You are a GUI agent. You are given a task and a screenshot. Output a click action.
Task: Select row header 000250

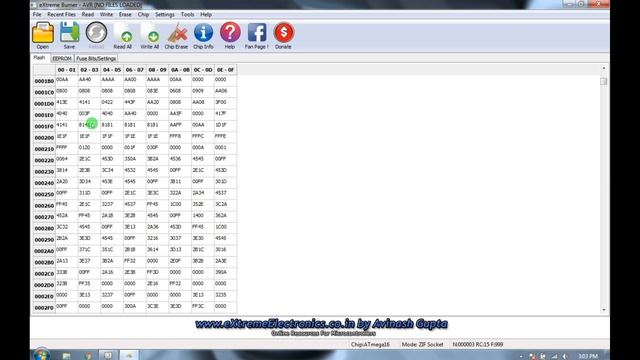44,194
